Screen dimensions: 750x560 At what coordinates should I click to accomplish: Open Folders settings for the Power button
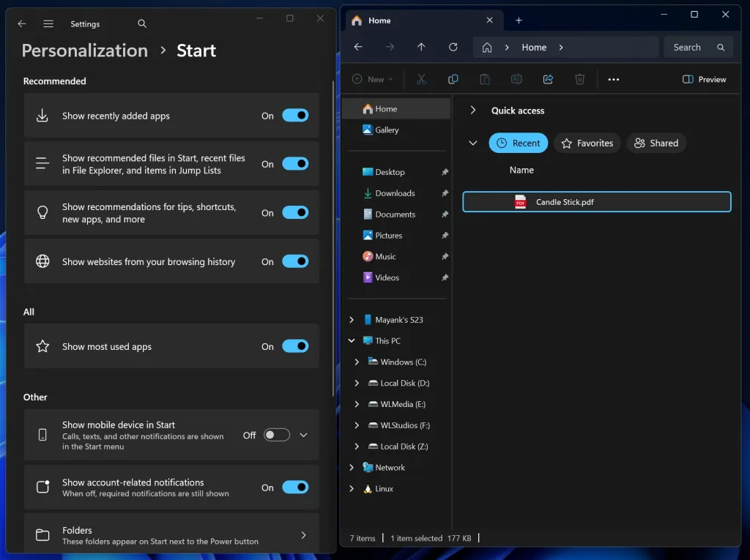point(171,534)
